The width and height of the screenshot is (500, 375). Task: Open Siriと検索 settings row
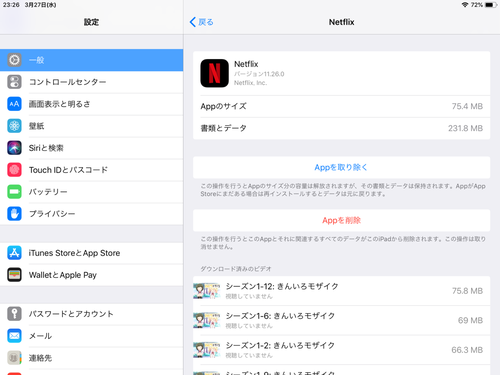91,148
